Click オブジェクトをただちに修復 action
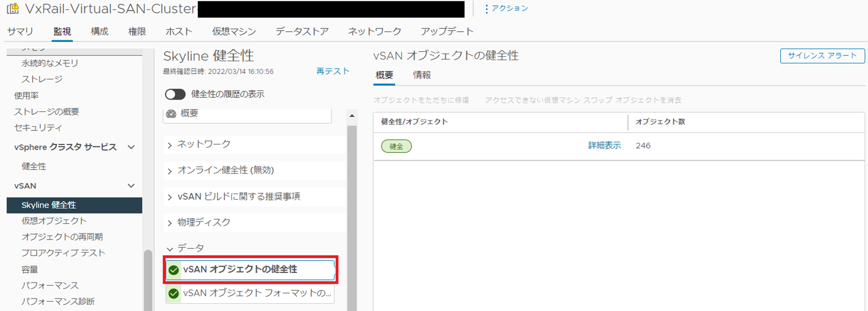 (421, 100)
